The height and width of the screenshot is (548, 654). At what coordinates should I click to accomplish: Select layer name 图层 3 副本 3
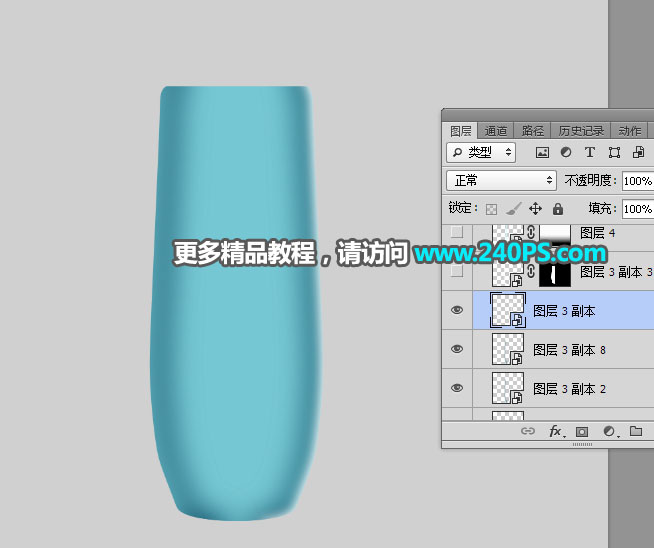coord(616,272)
